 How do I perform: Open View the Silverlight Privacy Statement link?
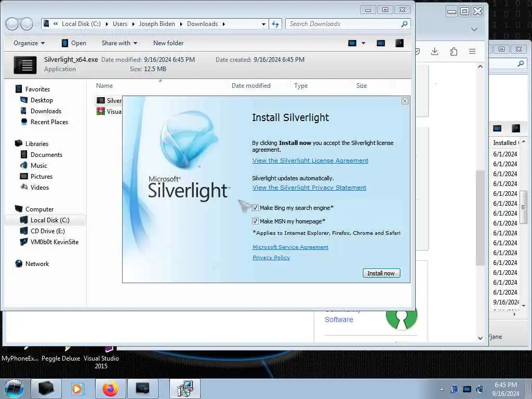pyautogui.click(x=309, y=188)
